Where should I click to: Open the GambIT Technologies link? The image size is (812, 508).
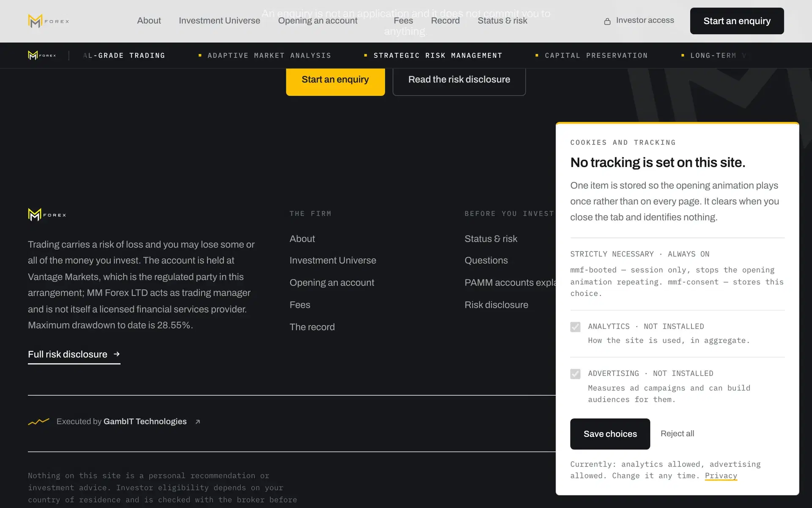point(145,422)
